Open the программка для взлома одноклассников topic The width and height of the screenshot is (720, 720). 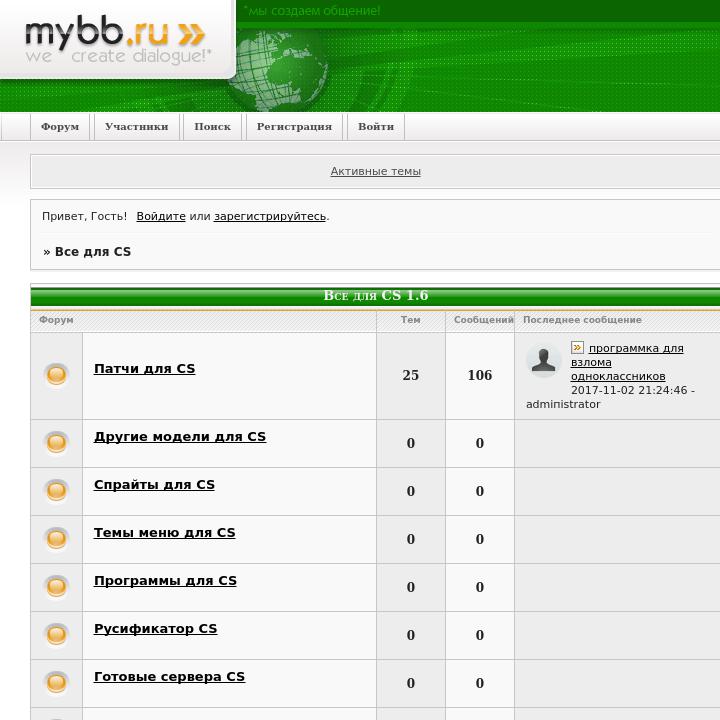(x=626, y=362)
